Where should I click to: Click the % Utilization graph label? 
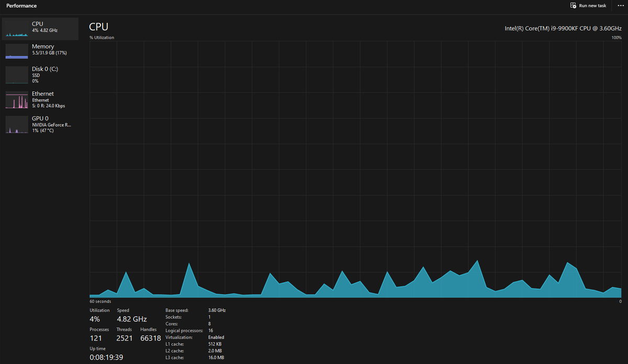[102, 38]
